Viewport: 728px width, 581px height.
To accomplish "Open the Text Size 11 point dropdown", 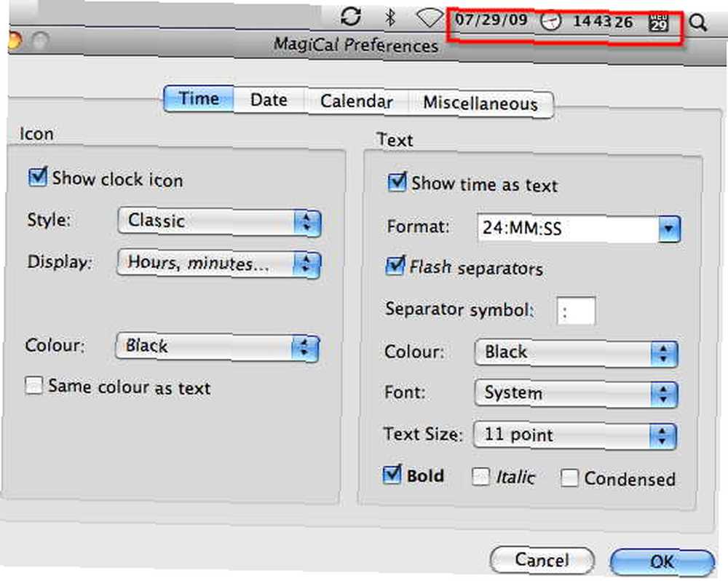I will click(x=575, y=435).
